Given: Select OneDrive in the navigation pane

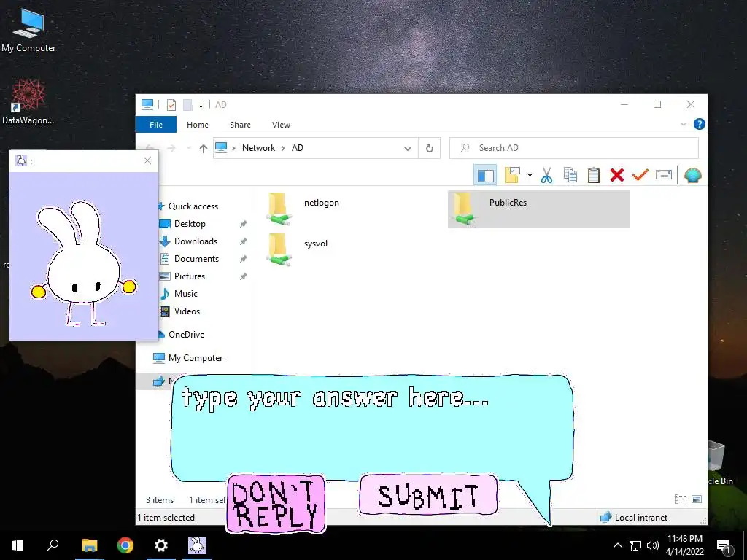Looking at the screenshot, I should (186, 335).
